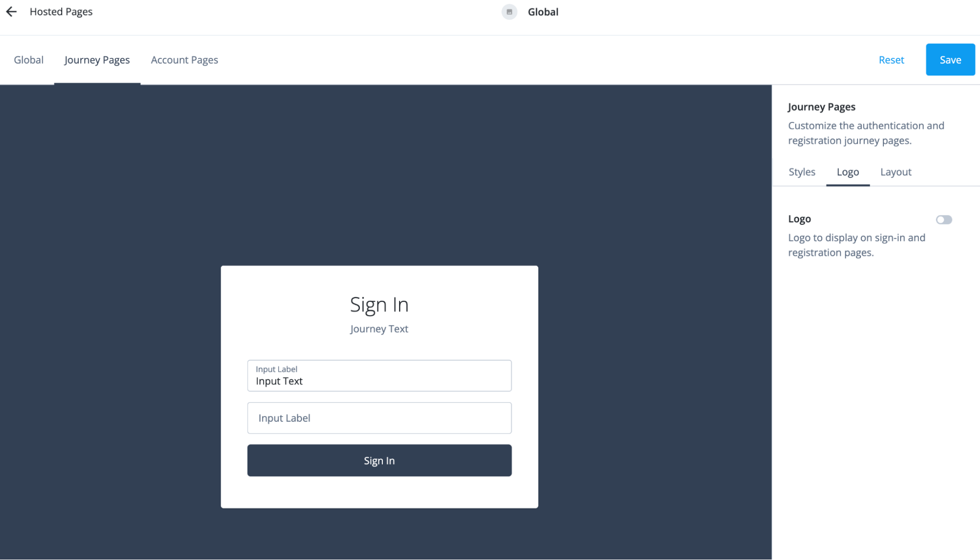Screen dimensions: 980x560
Task: Click the Sign In button on preview
Action: point(379,461)
